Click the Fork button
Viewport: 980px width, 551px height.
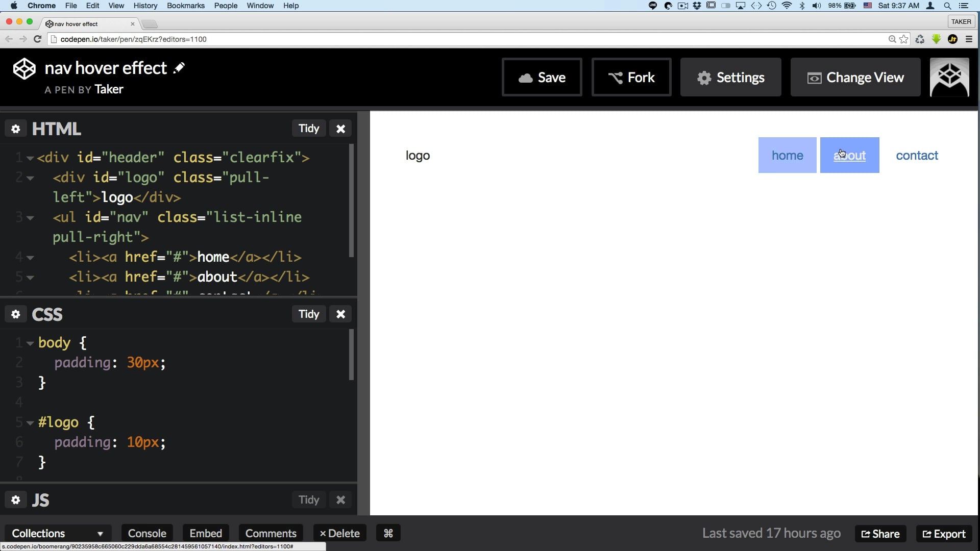[x=631, y=77]
